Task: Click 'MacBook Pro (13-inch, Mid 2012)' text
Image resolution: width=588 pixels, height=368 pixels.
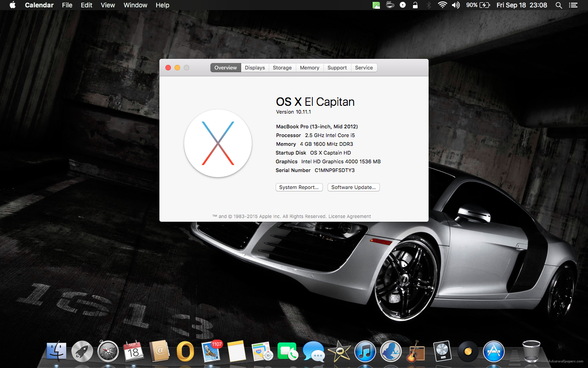Action: pos(317,126)
